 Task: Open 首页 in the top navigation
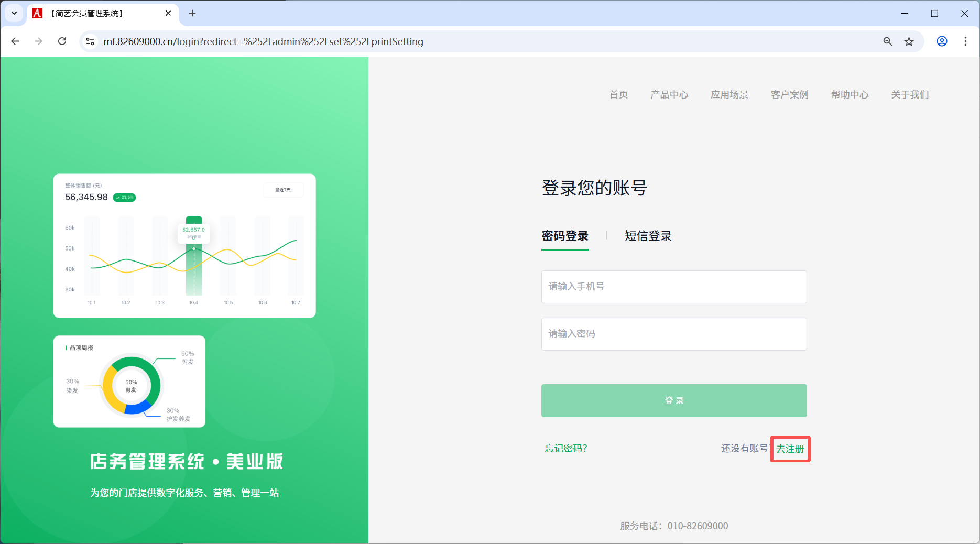(618, 95)
